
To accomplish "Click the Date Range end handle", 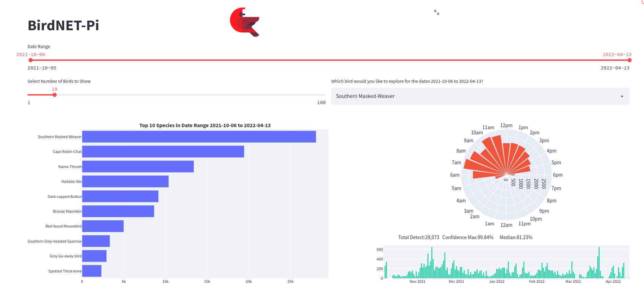I will [x=629, y=60].
